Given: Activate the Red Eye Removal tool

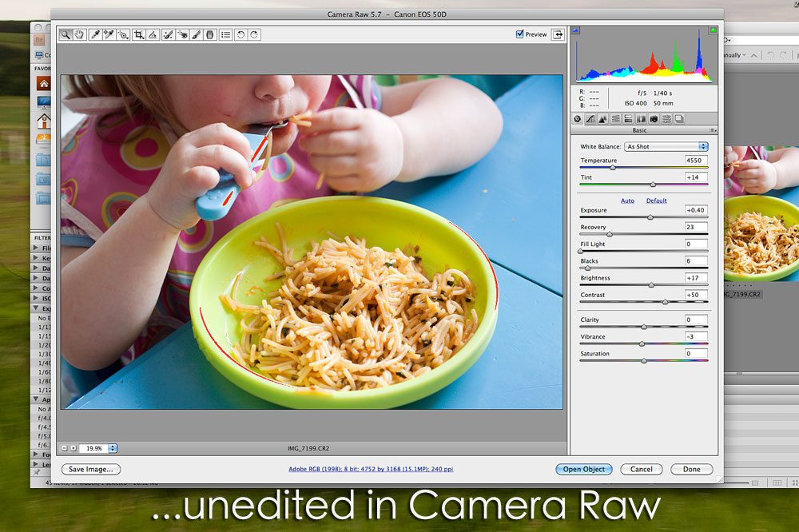Looking at the screenshot, I should [x=182, y=35].
